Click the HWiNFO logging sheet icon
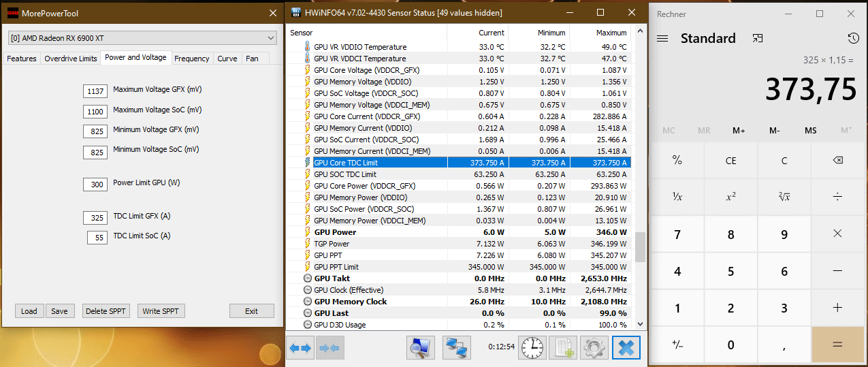868x367 pixels. [x=563, y=348]
